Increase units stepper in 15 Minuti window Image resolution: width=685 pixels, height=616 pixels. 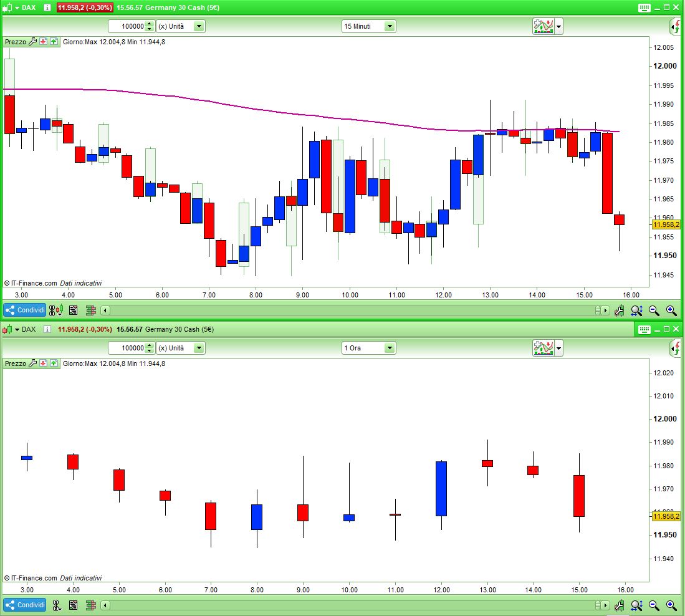pyautogui.click(x=150, y=24)
